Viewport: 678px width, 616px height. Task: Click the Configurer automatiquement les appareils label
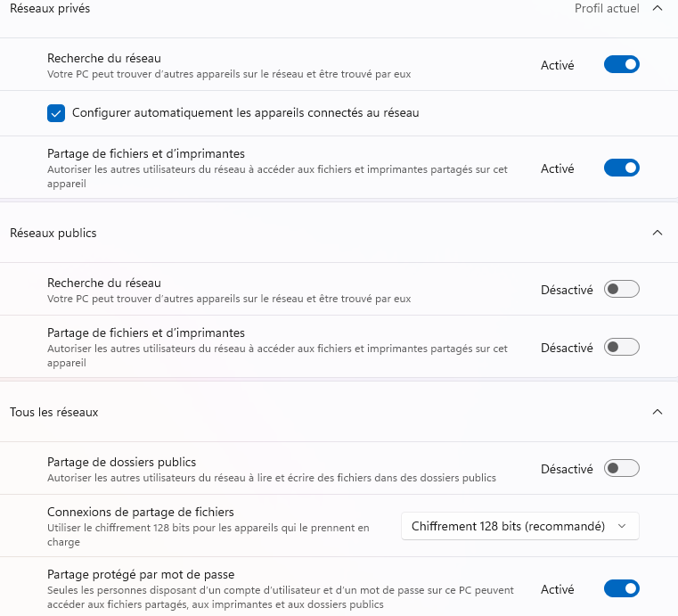pos(246,113)
